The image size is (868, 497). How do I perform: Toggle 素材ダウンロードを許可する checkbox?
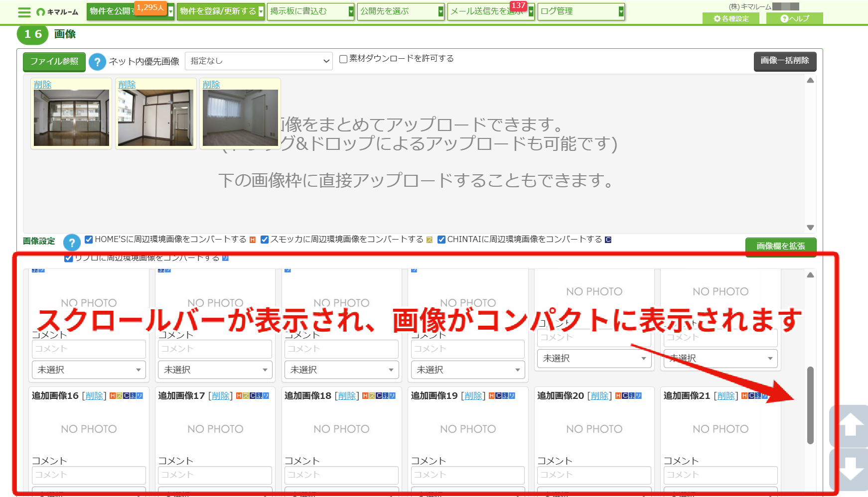pos(343,59)
